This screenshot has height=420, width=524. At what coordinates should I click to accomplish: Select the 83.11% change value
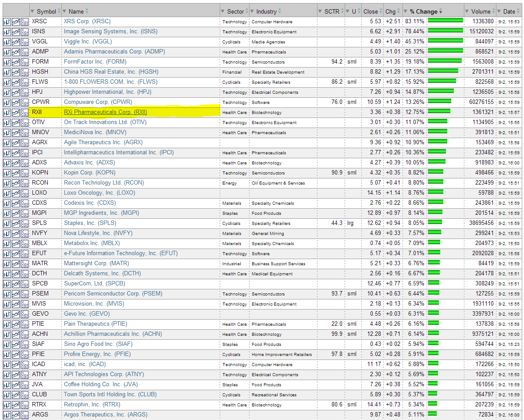pos(415,21)
